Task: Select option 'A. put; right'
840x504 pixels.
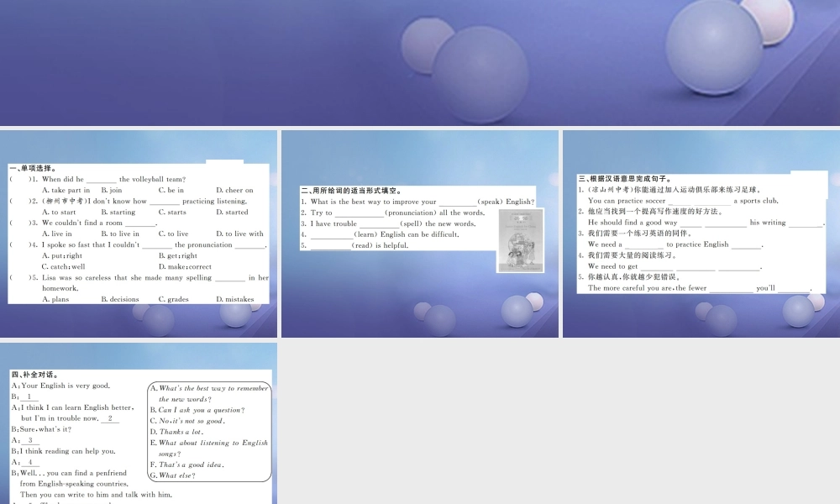Action: (62, 256)
